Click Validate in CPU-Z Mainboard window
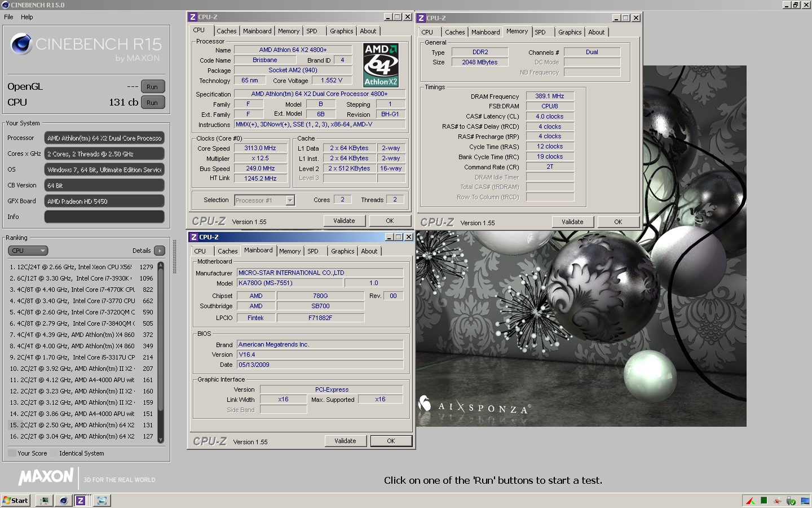 click(345, 441)
